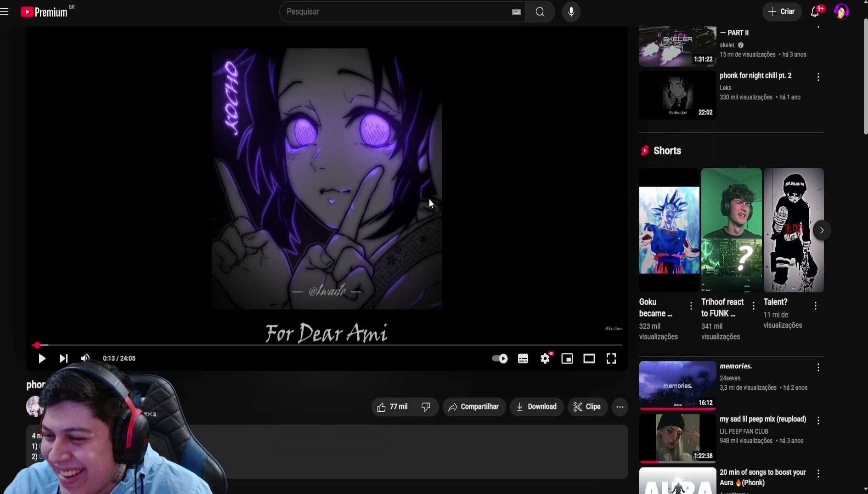Dislike the video

click(426, 407)
